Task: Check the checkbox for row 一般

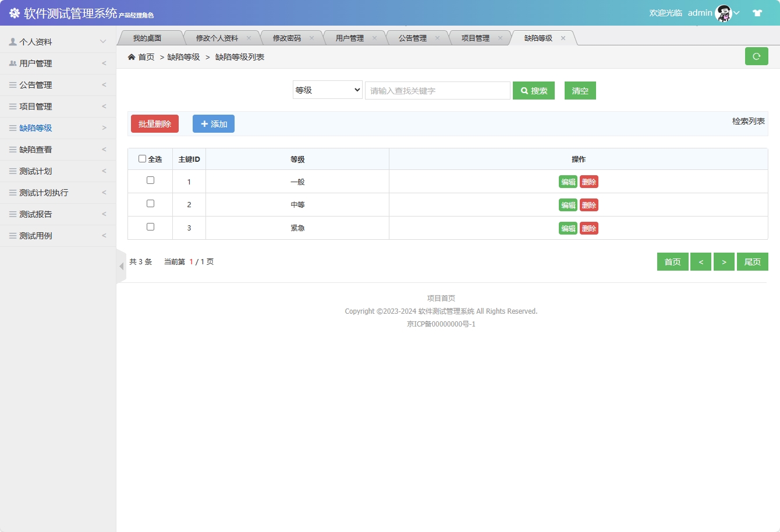Action: tap(150, 180)
